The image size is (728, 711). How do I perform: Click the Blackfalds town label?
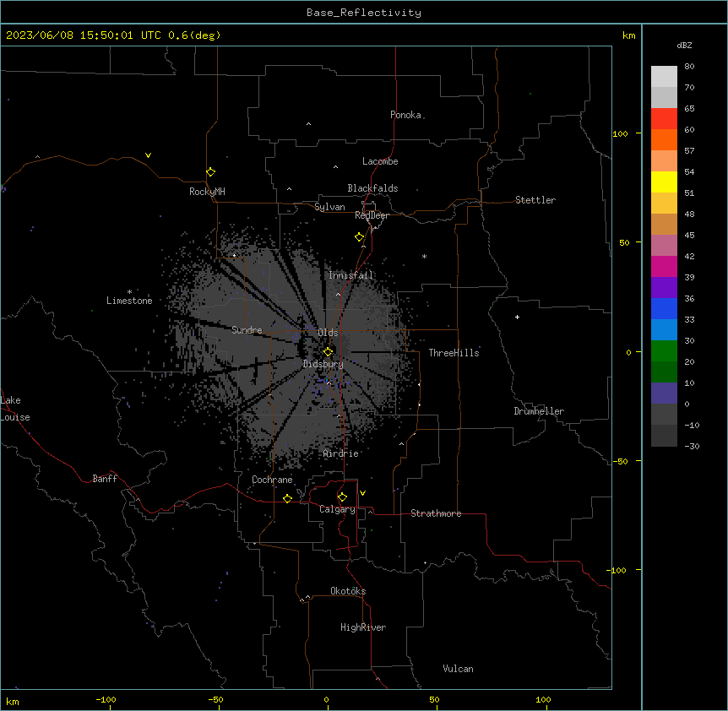372,188
